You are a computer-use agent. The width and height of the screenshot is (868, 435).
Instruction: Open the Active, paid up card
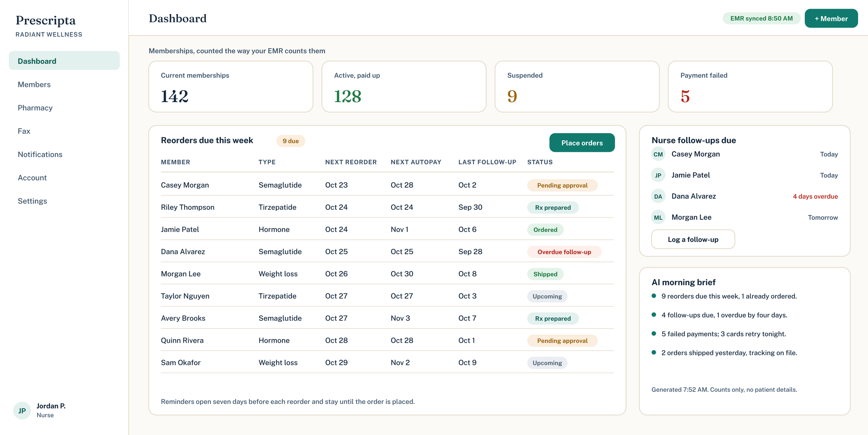pyautogui.click(x=404, y=86)
